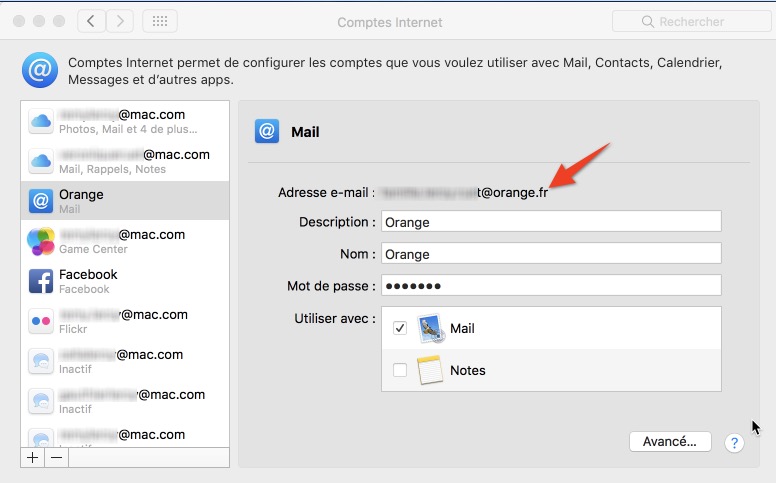Click the Notes app notepad icon
Viewport: 776px width, 483px height.
430,370
